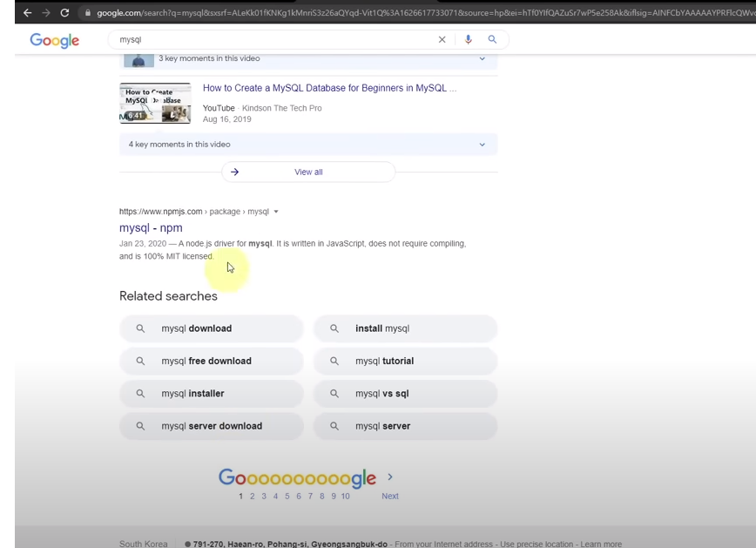The width and height of the screenshot is (756, 548).
Task: Go to results page 2
Action: coord(253,496)
